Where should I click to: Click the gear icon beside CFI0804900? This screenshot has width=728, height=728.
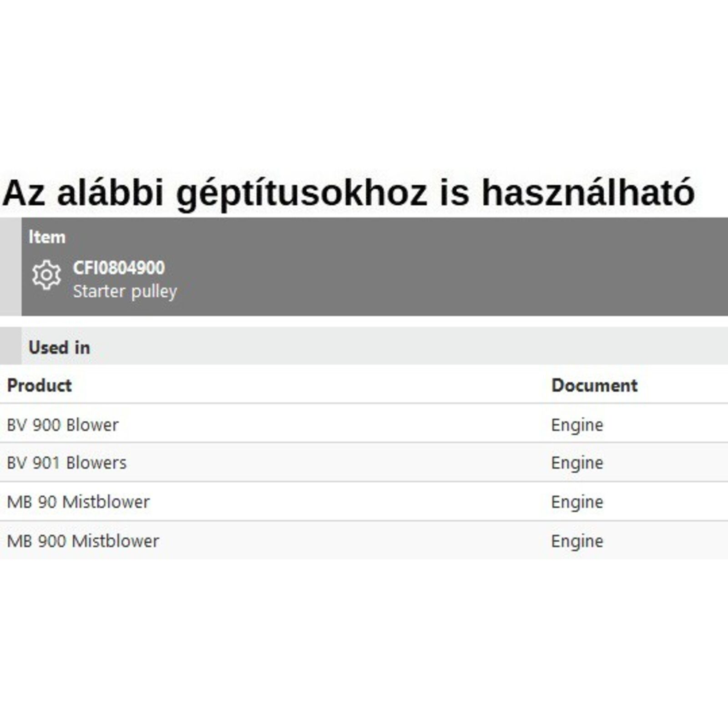tap(46, 275)
